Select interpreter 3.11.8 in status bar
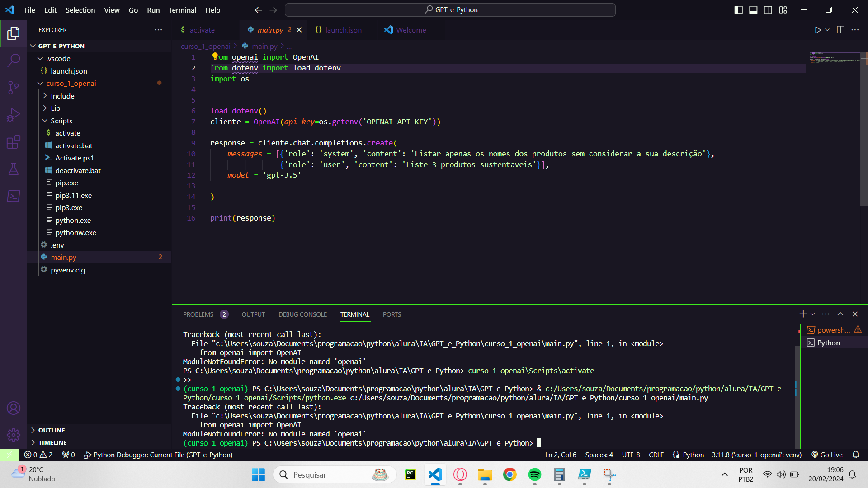The image size is (868, 488). pyautogui.click(x=756, y=455)
